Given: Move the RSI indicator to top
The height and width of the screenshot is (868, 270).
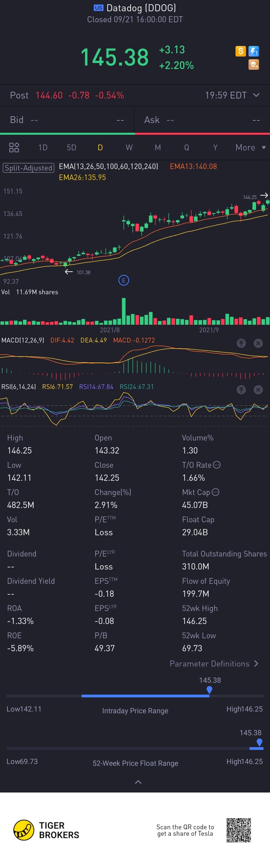Looking at the screenshot, I should coord(241,390).
